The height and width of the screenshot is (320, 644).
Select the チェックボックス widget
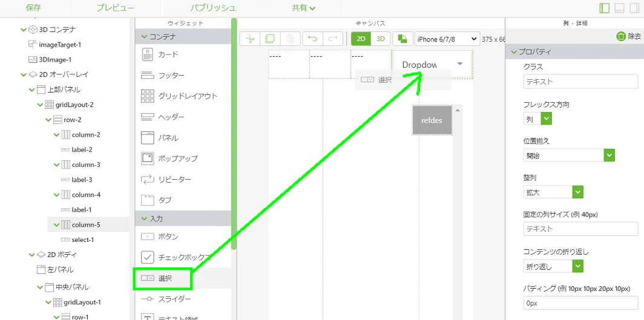(x=183, y=258)
